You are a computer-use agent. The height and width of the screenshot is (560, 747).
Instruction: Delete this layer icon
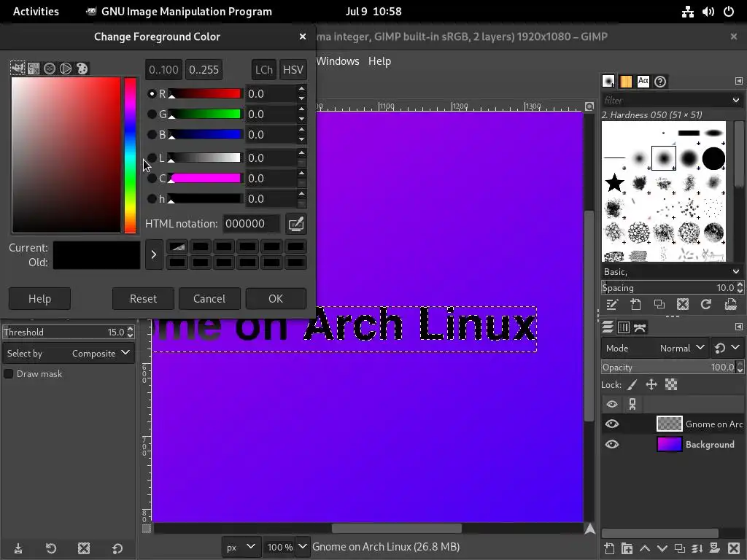pos(734,548)
